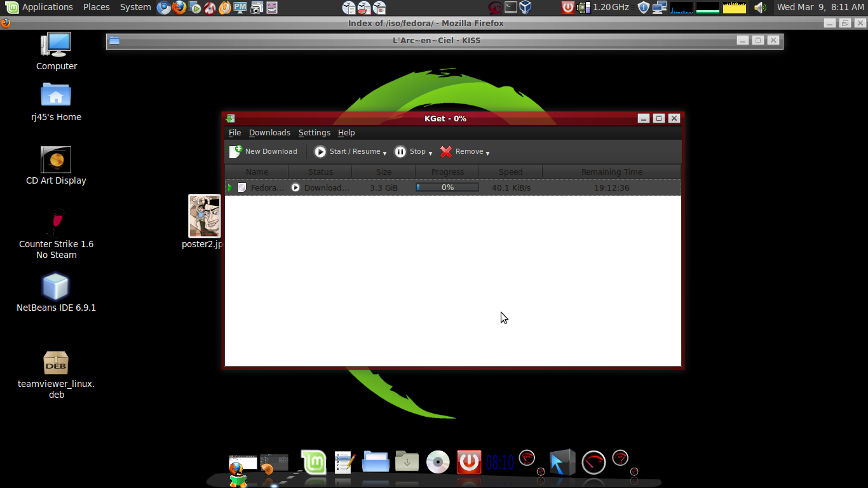Open the blue folder dock icon
Image resolution: width=868 pixels, height=488 pixels.
pyautogui.click(x=376, y=461)
